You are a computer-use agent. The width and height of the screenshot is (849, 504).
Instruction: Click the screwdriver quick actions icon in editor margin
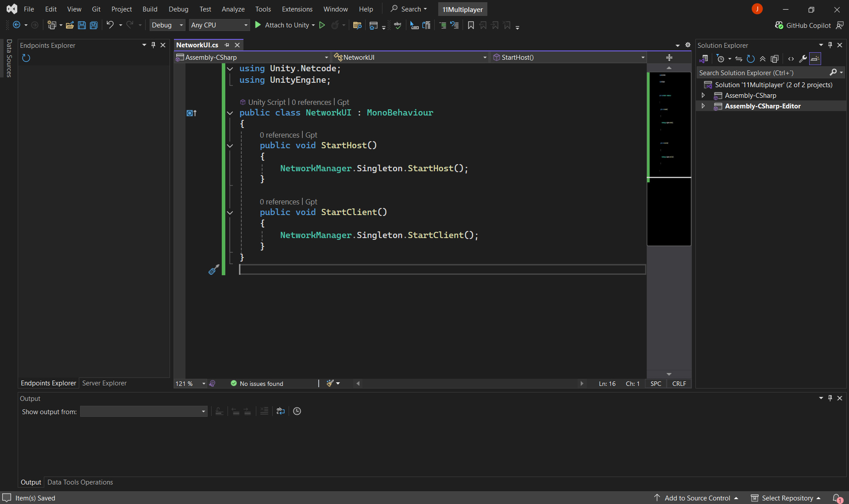(214, 269)
